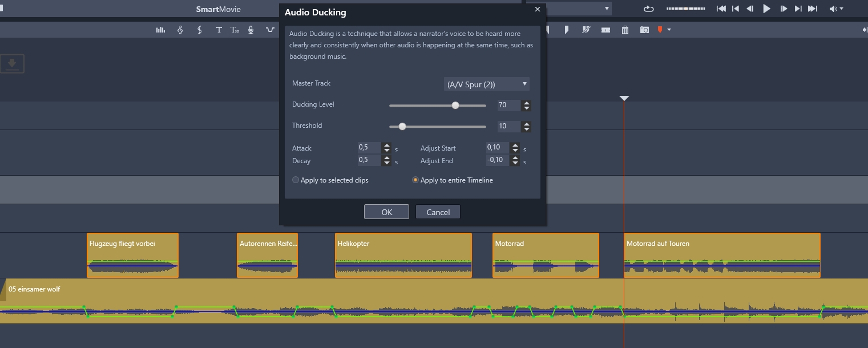Click the drop zone download icon
The height and width of the screenshot is (348, 868).
tap(11, 63)
